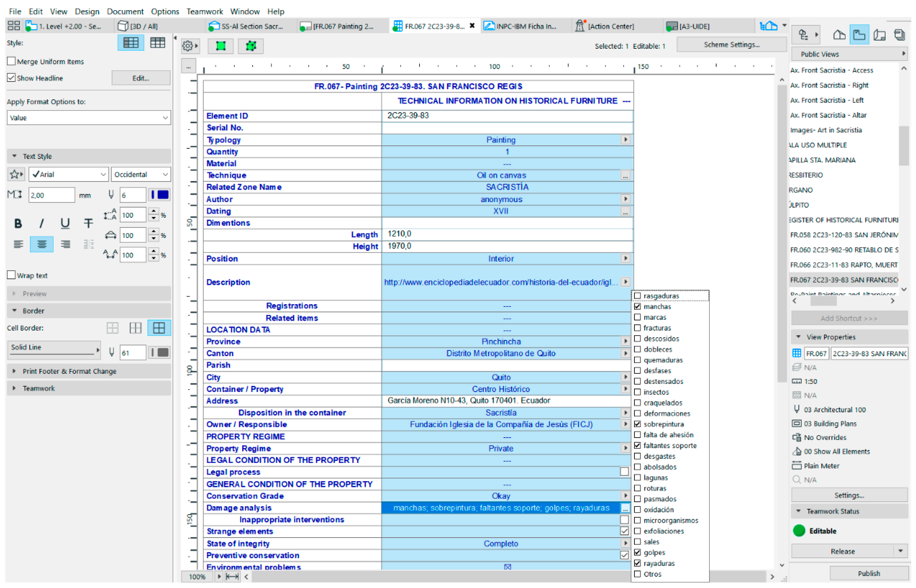Enable the Merge Uniform Items checkbox
Screen dimensions: 916x588
click(11, 61)
